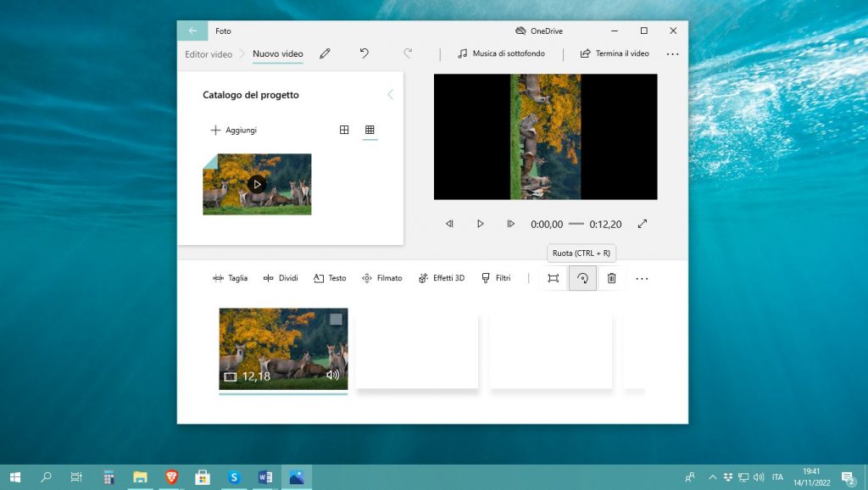
Task: Switch catalog to small grid view
Action: [370, 130]
